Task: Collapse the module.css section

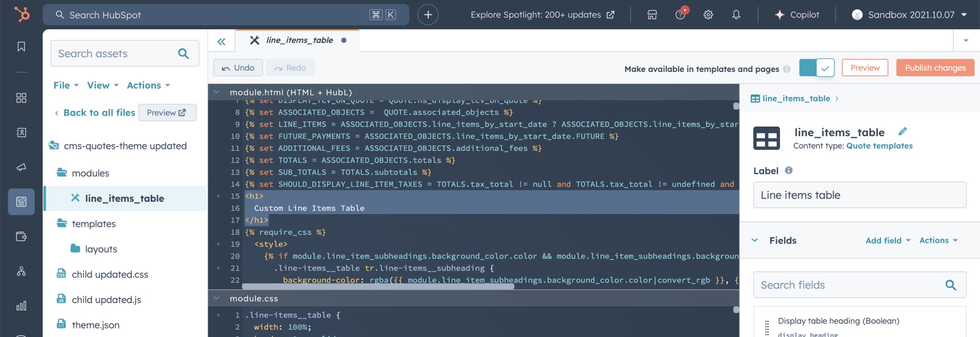Action: pos(216,298)
